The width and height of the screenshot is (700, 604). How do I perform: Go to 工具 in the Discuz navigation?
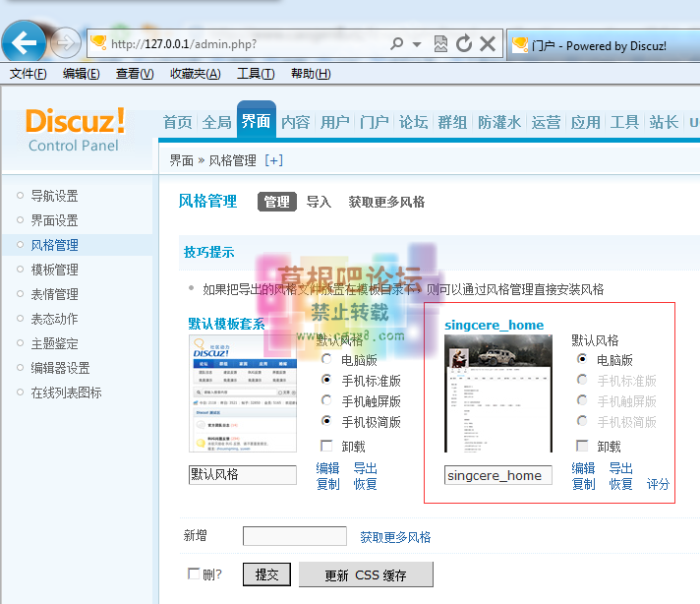coord(624,122)
